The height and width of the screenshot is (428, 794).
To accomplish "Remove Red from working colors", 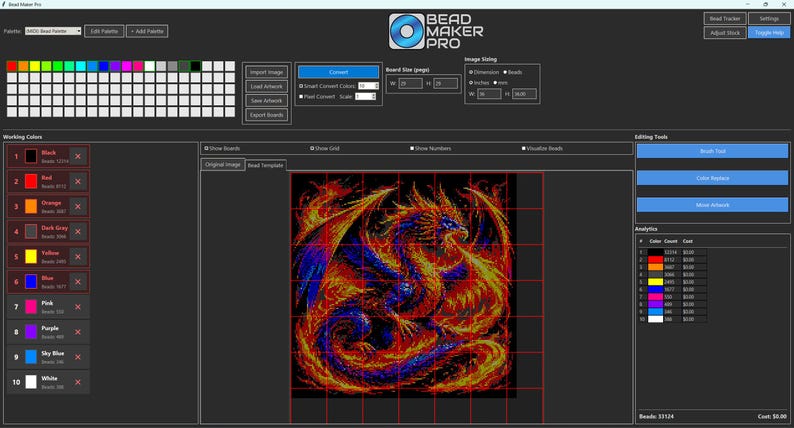I will click(78, 181).
